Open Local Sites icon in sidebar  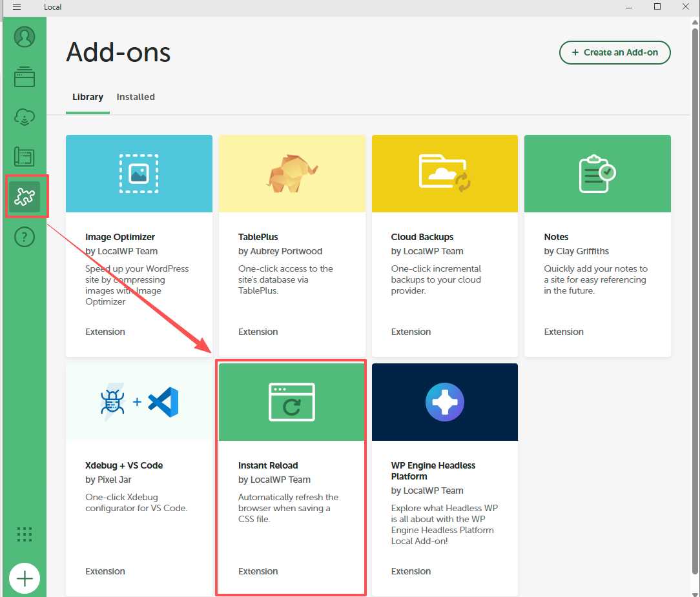coord(25,77)
